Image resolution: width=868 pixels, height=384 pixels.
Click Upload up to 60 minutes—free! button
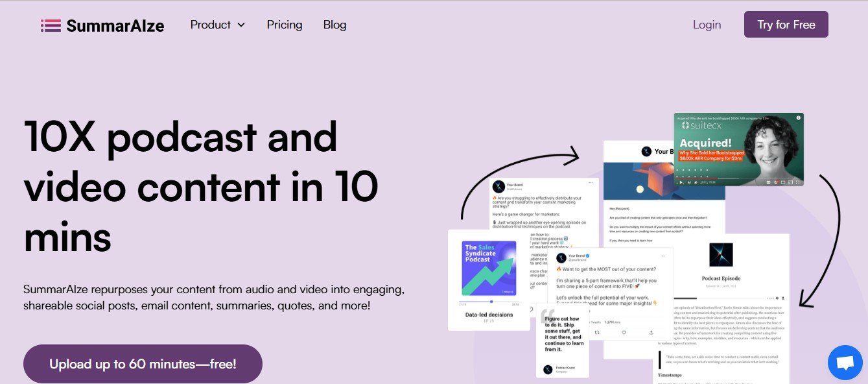[143, 364]
